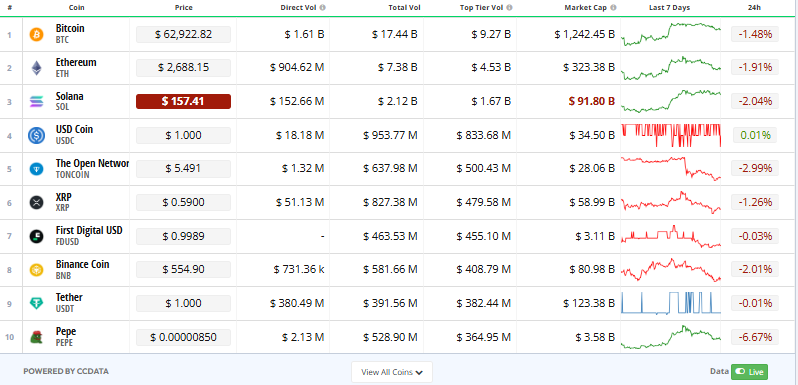798x385 pixels.
Task: Sort by the Total Vol column header
Action: coord(405,8)
